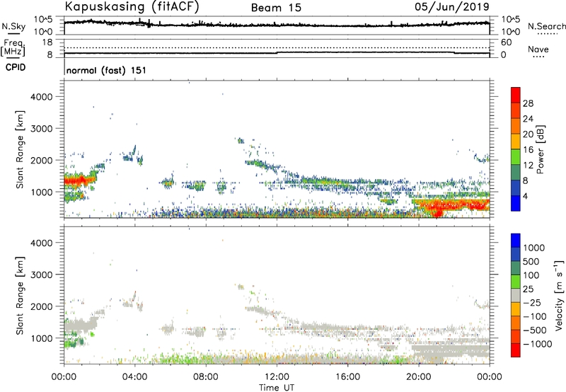Click the '16' power colorbar tick
This screenshot has height=392, width=566.
point(528,149)
